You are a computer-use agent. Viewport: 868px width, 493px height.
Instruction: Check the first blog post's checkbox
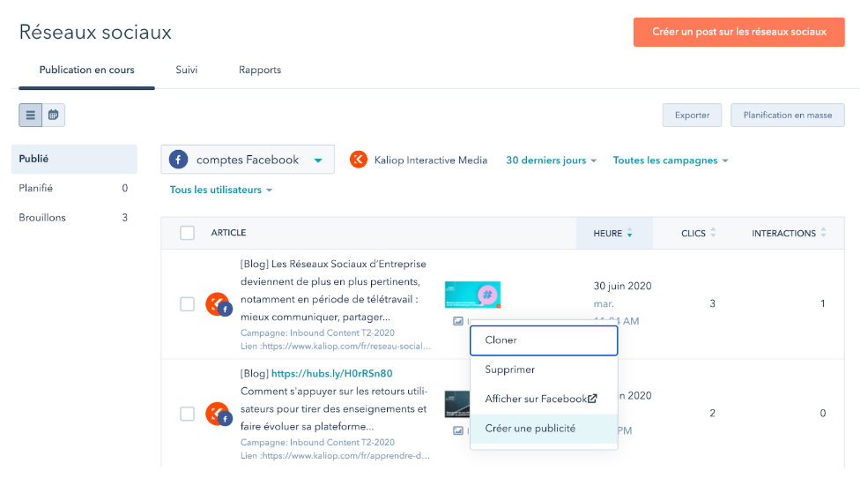tap(187, 304)
